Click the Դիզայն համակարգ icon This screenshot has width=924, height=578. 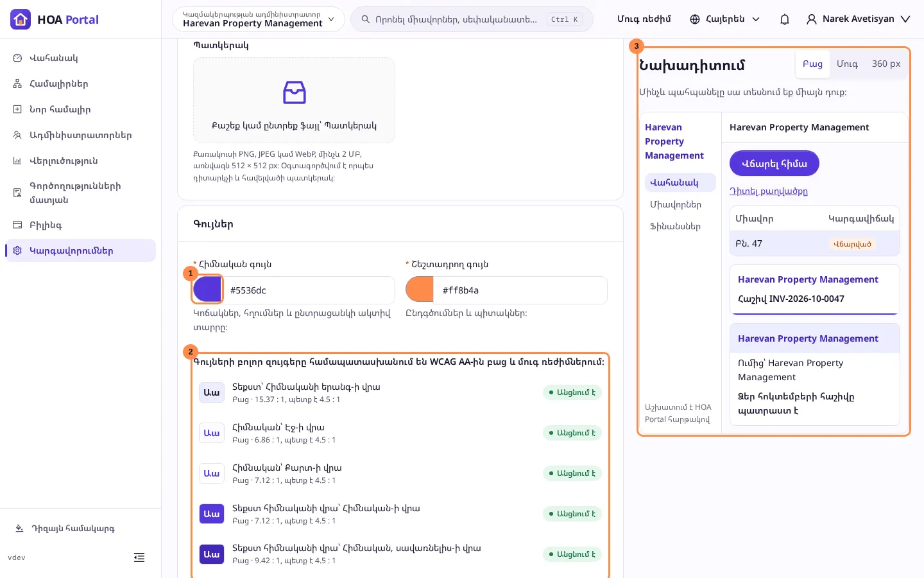[19, 529]
